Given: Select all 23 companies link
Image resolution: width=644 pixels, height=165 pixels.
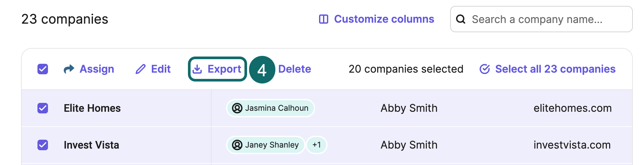Looking at the screenshot, I should (x=555, y=69).
